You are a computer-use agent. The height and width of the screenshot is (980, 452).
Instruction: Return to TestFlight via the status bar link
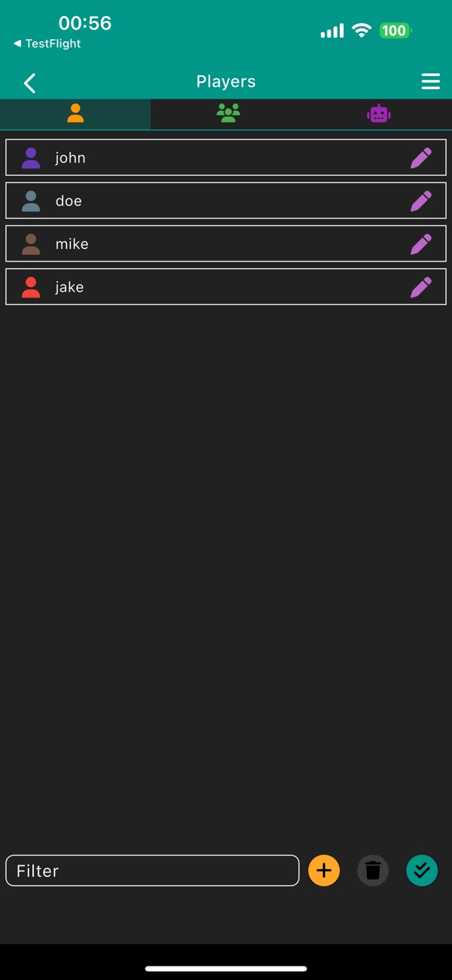click(47, 44)
